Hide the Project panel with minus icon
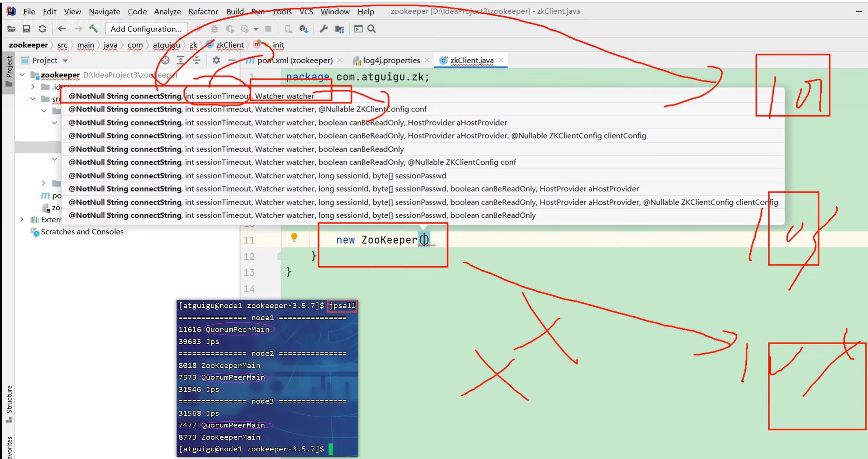 click(232, 60)
